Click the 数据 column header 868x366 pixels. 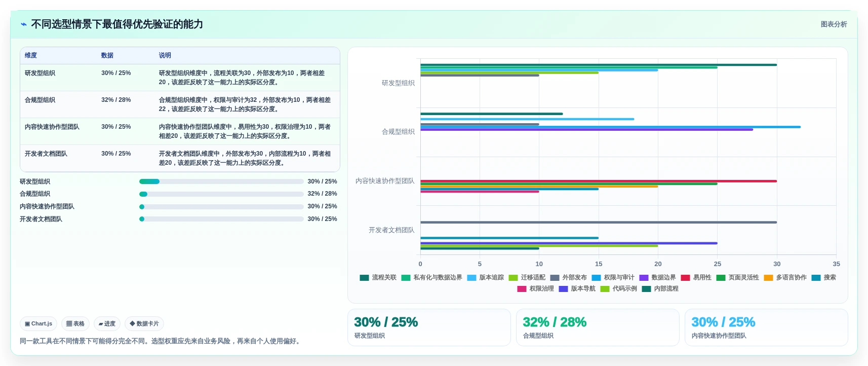pos(107,55)
